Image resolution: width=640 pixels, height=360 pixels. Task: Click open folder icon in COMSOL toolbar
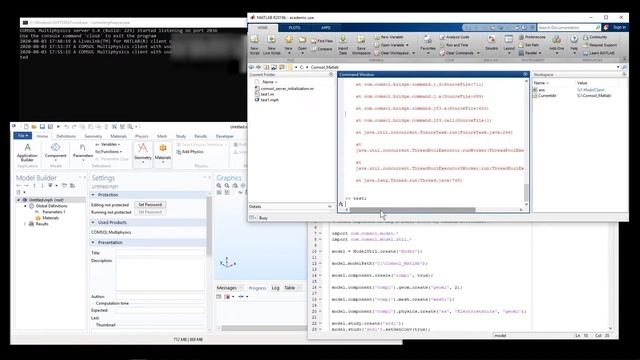(x=34, y=127)
